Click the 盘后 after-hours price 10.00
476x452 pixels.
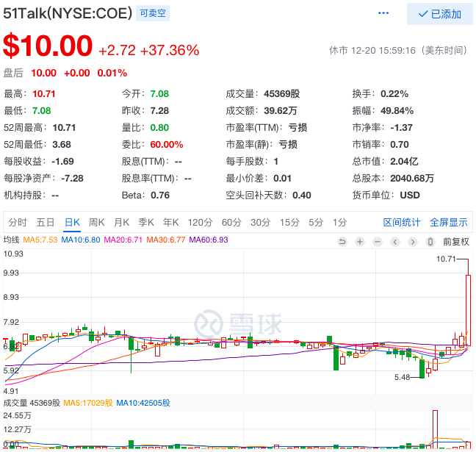44,73
